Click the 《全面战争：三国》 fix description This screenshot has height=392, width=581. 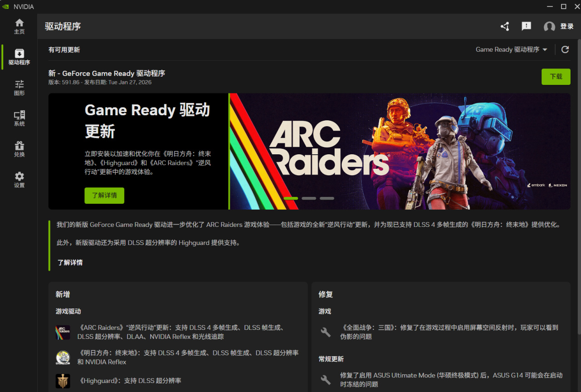point(449,332)
